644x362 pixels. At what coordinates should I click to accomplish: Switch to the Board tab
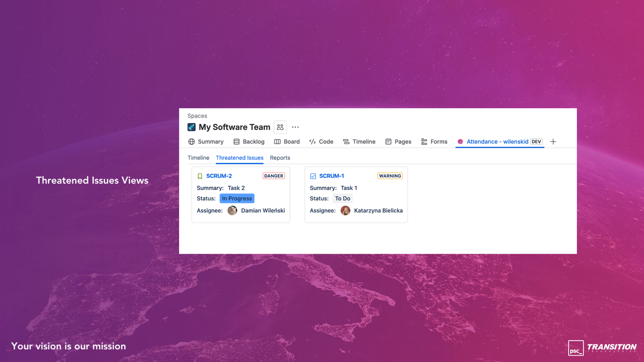click(287, 141)
